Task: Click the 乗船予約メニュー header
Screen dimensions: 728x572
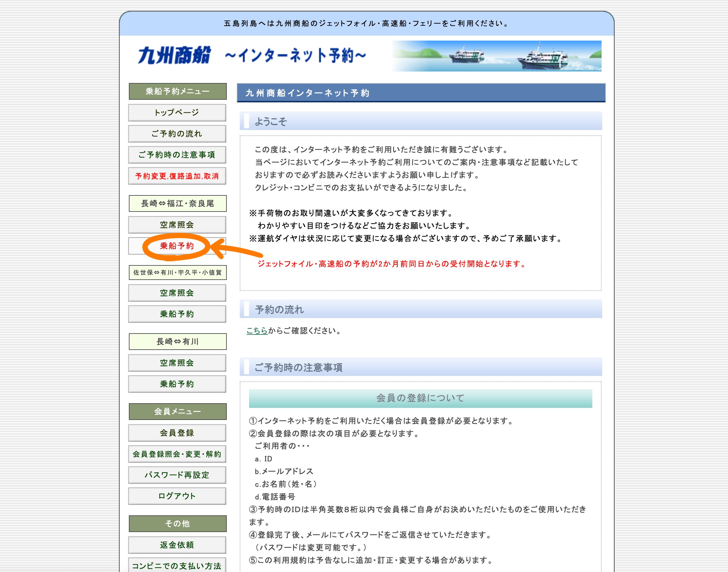Action: [x=178, y=91]
